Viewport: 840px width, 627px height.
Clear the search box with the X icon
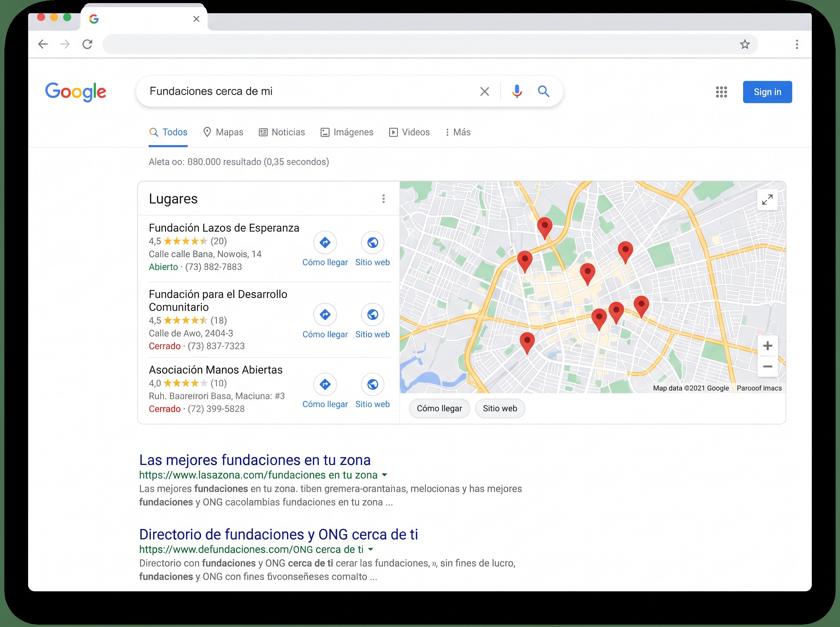click(x=484, y=91)
